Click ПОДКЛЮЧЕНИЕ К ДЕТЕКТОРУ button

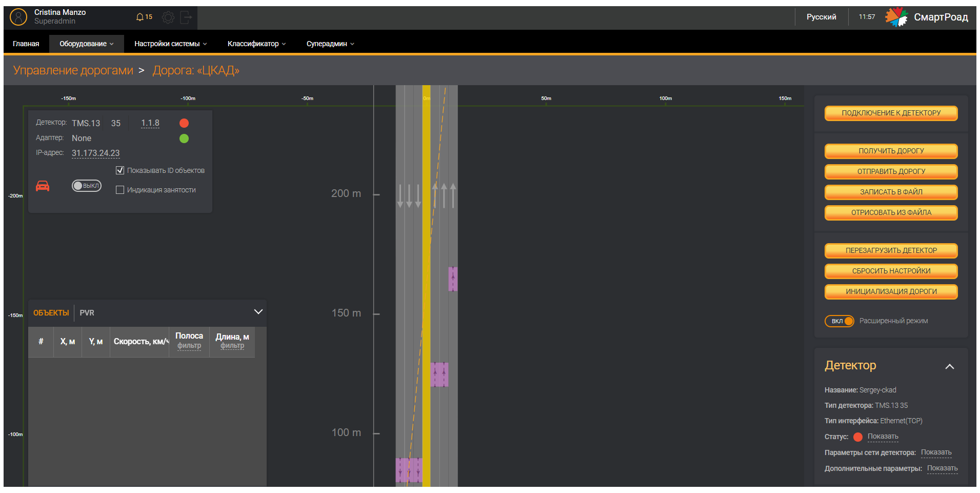click(891, 113)
